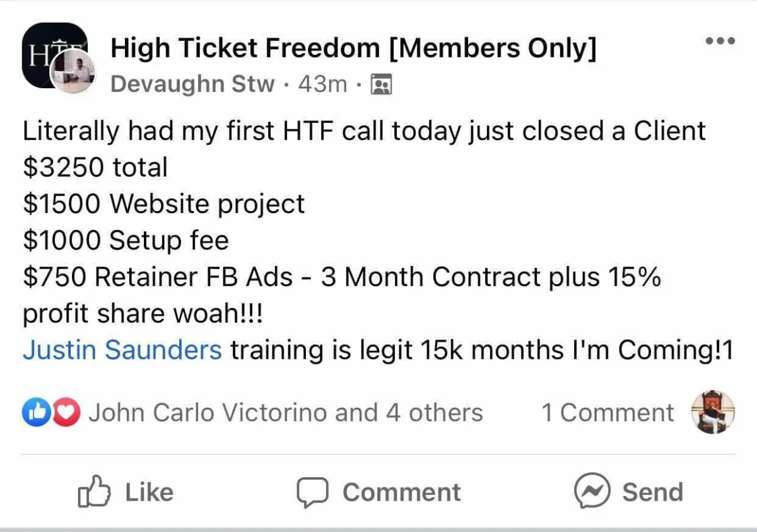Image resolution: width=757 pixels, height=532 pixels.
Task: Tap the Like thumbs-up outline icon
Action: [x=94, y=492]
